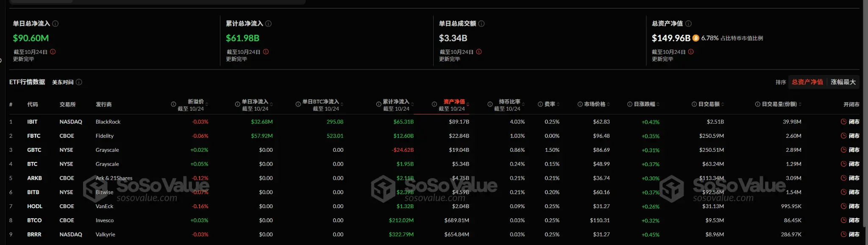Viewport: 868px width, 245px height.
Task: Sort by 单日净流入 column arrows
Action: (271, 104)
